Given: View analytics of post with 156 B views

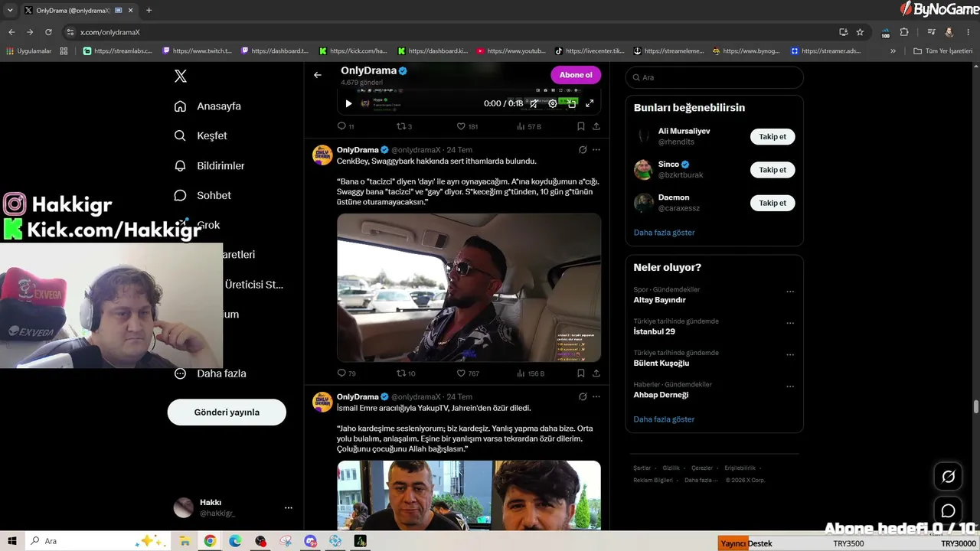Looking at the screenshot, I should pyautogui.click(x=531, y=373).
